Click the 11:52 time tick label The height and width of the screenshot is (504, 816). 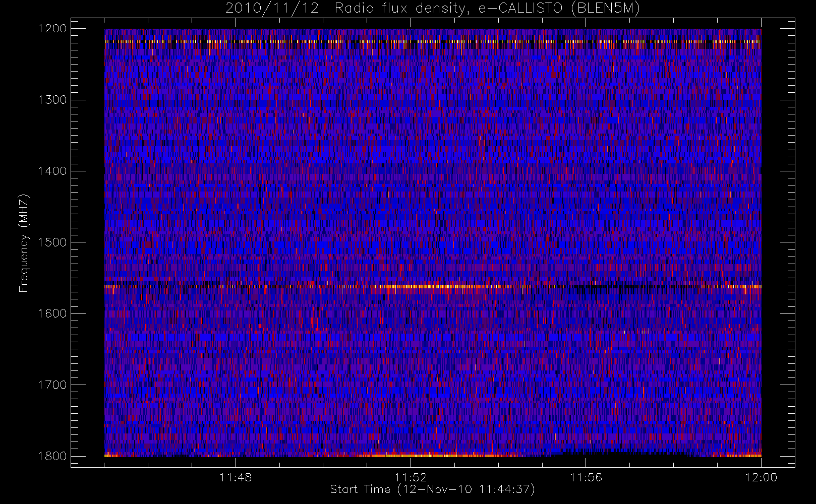click(x=411, y=477)
